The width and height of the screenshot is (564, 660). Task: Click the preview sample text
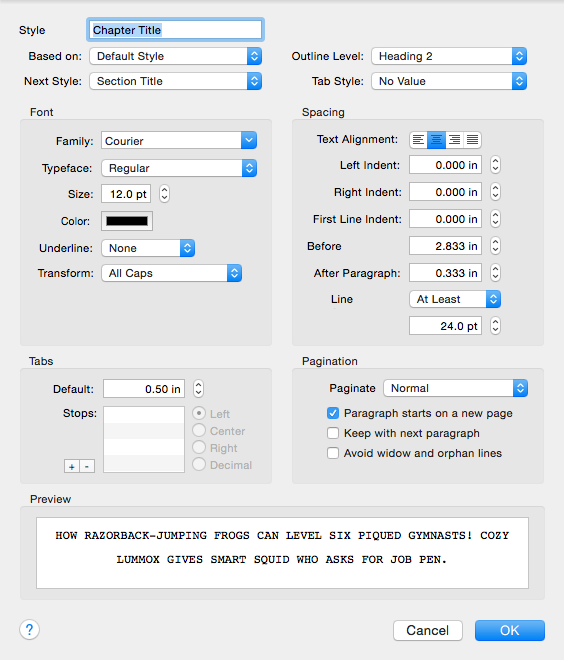click(282, 547)
